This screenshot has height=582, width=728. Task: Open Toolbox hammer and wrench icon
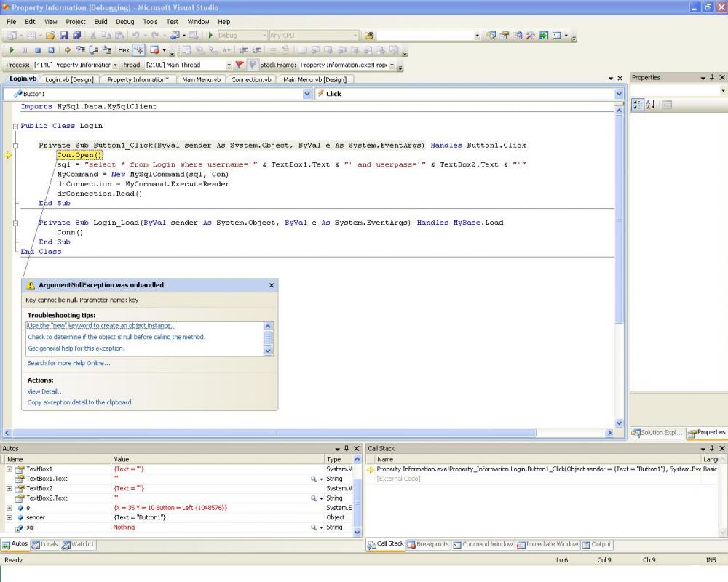point(530,35)
